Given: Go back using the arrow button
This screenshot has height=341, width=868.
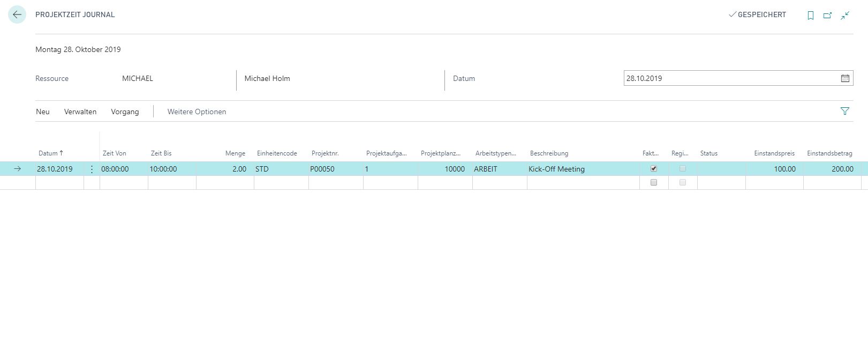Looking at the screenshot, I should (x=17, y=14).
